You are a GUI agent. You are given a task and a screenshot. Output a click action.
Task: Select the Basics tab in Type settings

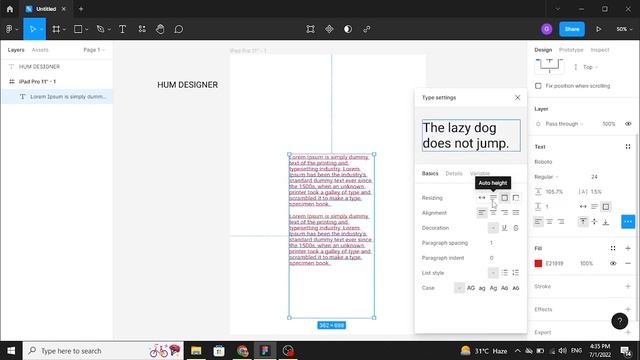430,173
